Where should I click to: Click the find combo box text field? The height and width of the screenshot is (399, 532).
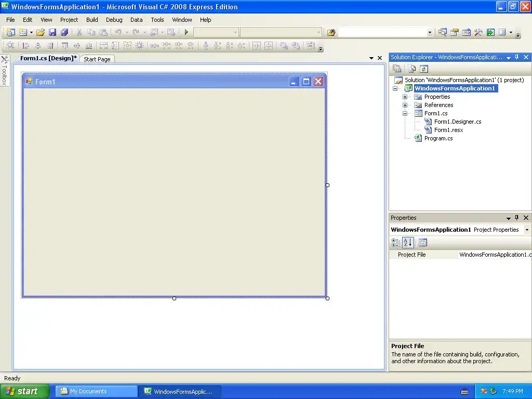382,32
